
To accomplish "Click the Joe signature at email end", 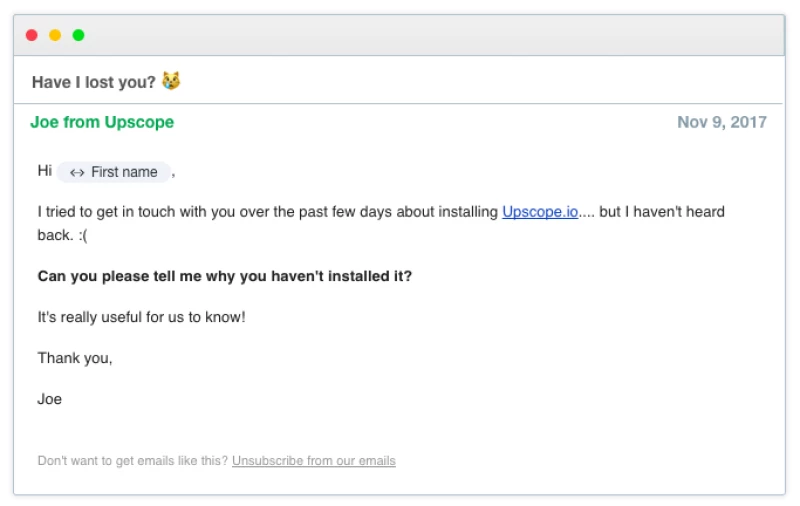I will (50, 399).
